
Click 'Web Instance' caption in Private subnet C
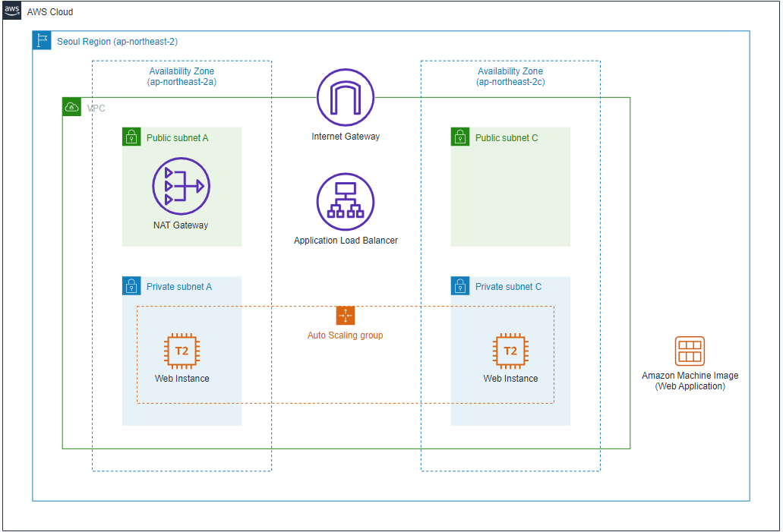[x=510, y=378]
